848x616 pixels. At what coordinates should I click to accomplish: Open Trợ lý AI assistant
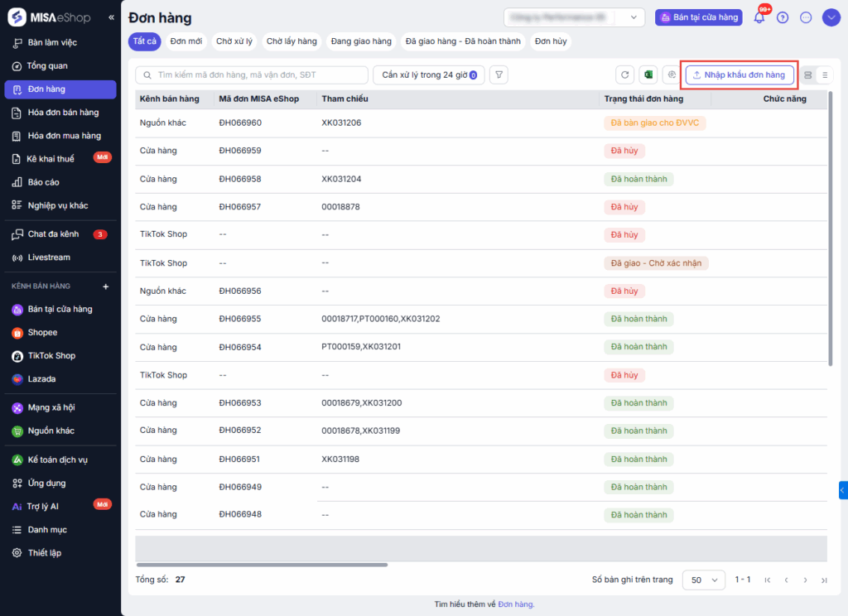[43, 506]
